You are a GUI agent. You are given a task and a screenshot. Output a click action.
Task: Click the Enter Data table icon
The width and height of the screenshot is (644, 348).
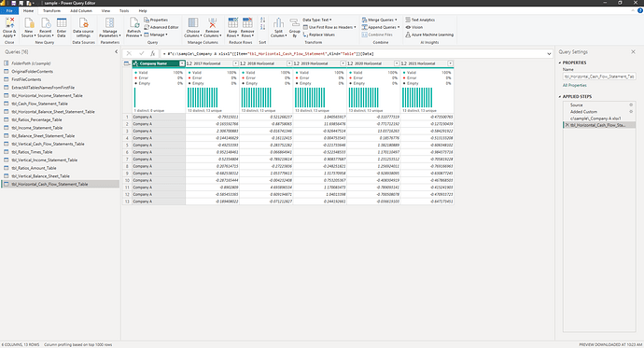(62, 23)
